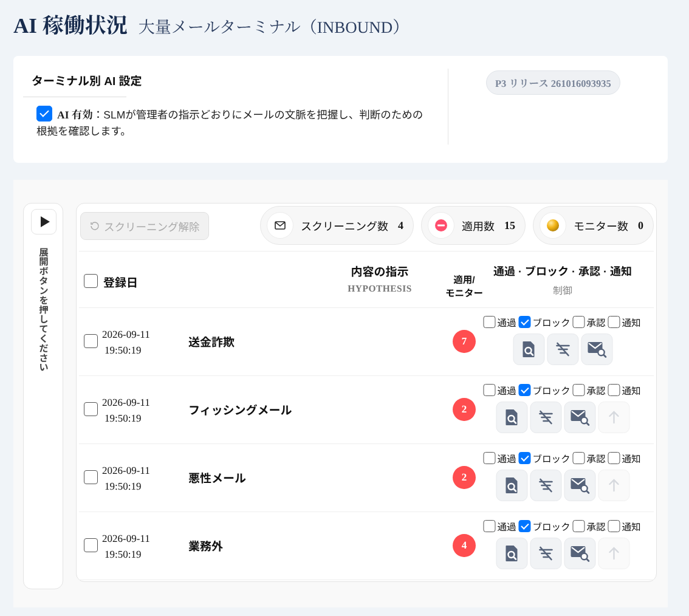Viewport: 689px width, 616px height.
Task: Click strikethrough filter icon in 業務外 row
Action: tap(546, 553)
